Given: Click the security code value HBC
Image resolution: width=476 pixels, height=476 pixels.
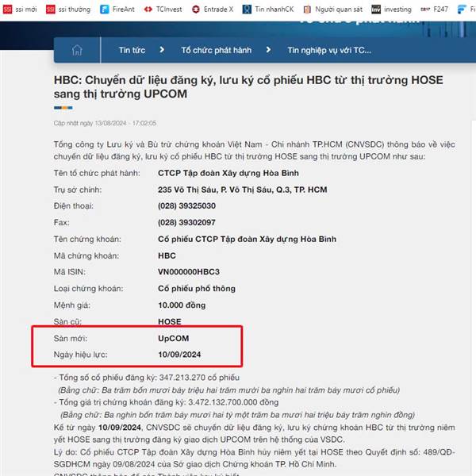Looking at the screenshot, I should click(167, 255).
